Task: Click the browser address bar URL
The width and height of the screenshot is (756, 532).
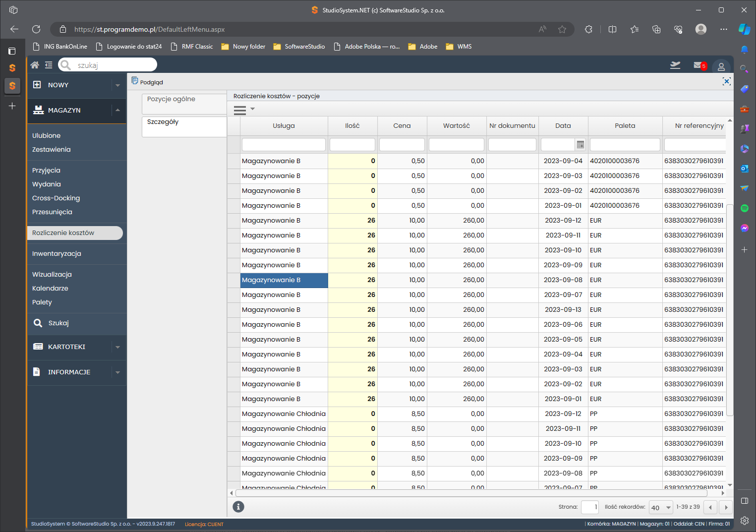Action: coord(149,29)
